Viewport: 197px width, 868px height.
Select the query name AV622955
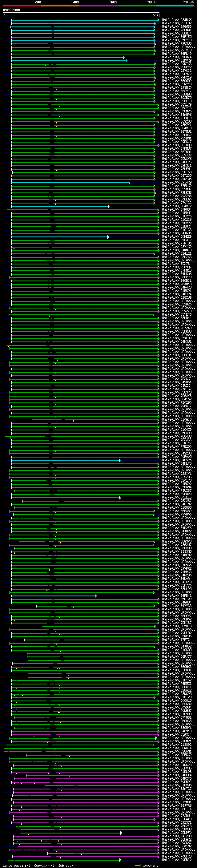tap(11, 10)
